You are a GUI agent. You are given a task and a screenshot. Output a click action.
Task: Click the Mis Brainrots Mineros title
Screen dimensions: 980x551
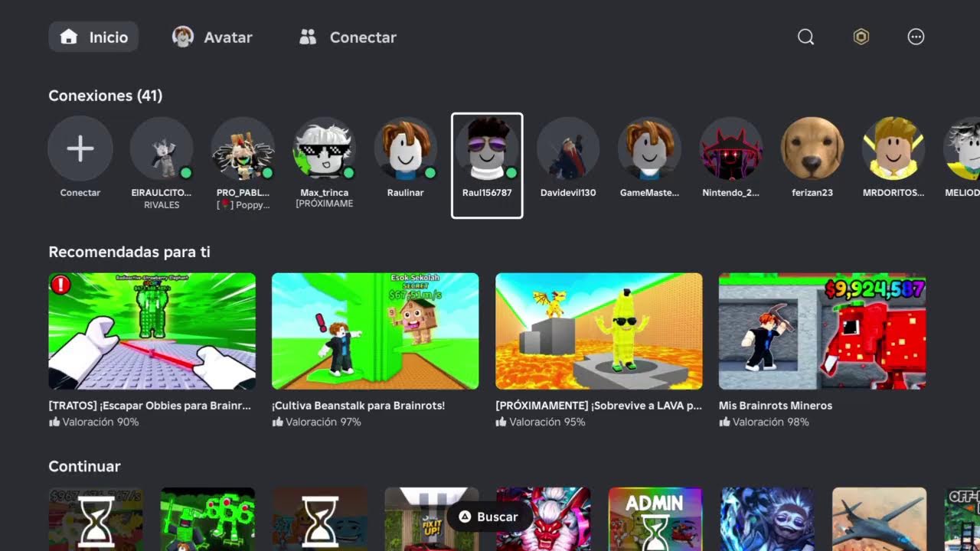pos(776,406)
